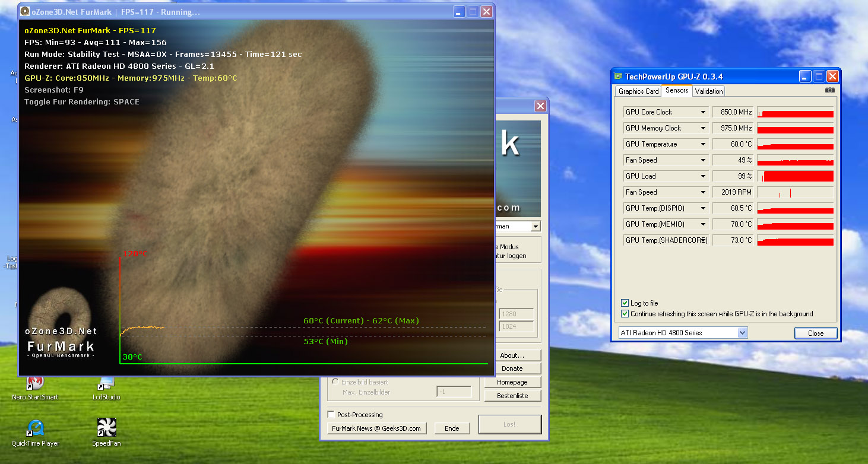This screenshot has width=868, height=464.
Task: Open the GPU Load sensor dropdown
Action: point(703,176)
